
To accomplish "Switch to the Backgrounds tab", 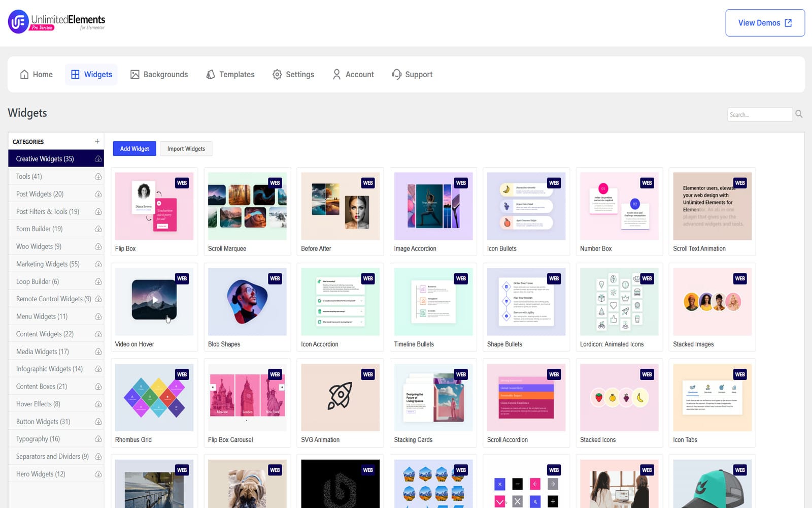I will coord(159,74).
